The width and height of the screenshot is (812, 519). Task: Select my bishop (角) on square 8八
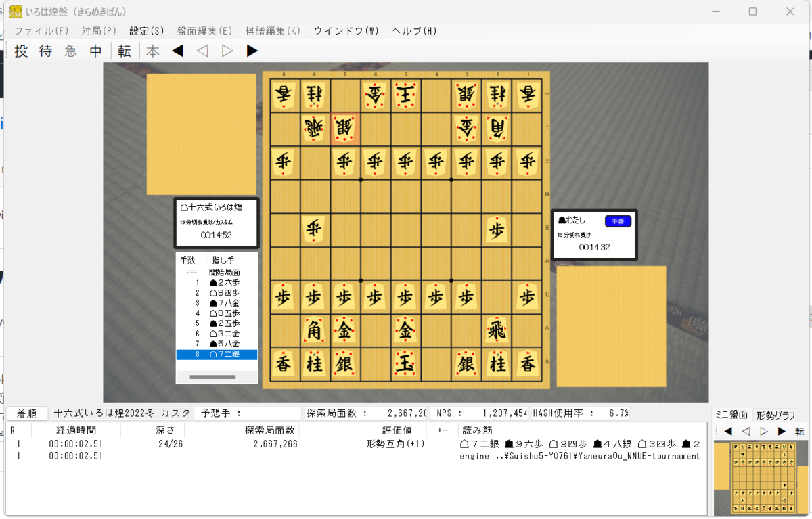(x=315, y=330)
